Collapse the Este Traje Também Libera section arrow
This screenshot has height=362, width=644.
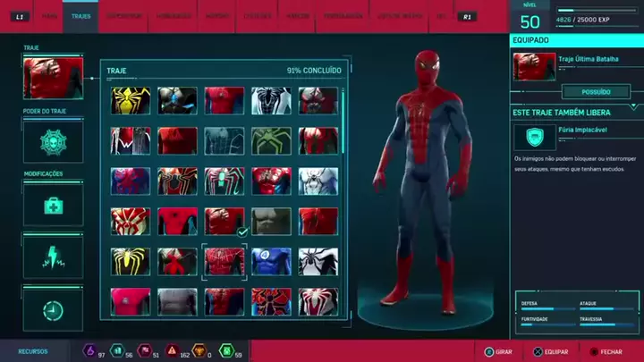tap(634, 107)
